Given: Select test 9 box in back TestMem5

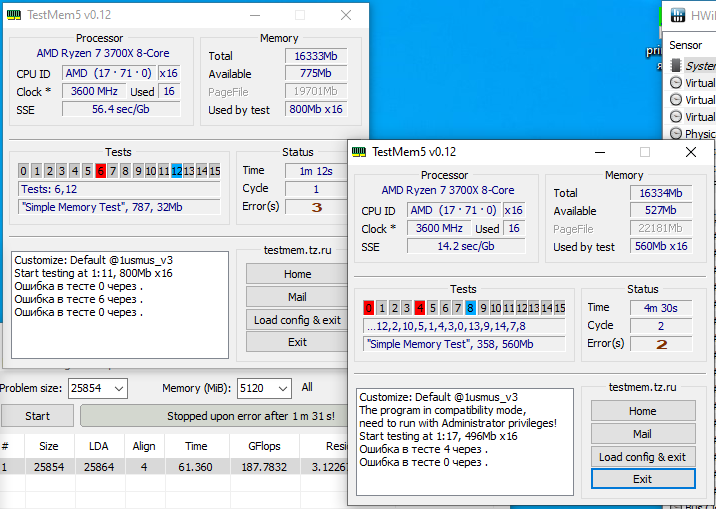Looking at the screenshot, I should click(138, 171).
